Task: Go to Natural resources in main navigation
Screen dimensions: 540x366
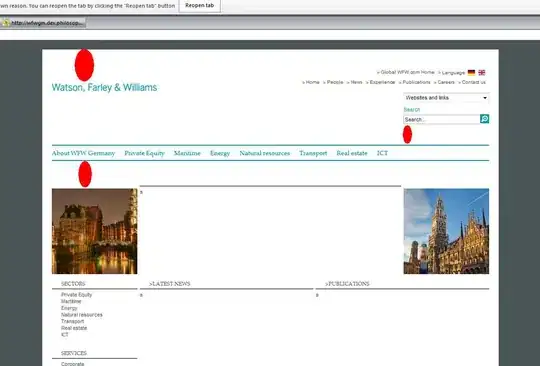Action: tap(264, 153)
